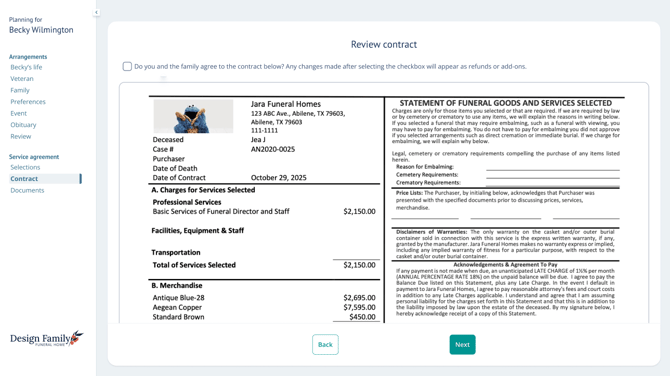
Task: Click the Becky Wilmington name
Action: [41, 30]
